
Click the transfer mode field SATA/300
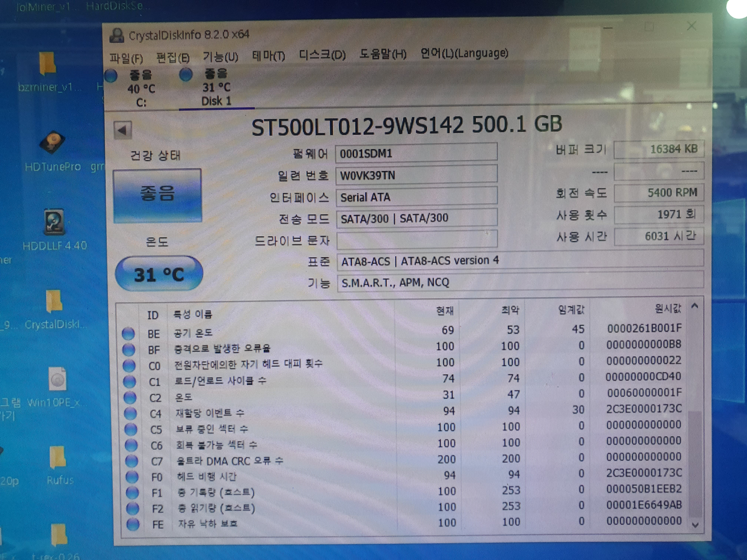click(417, 218)
